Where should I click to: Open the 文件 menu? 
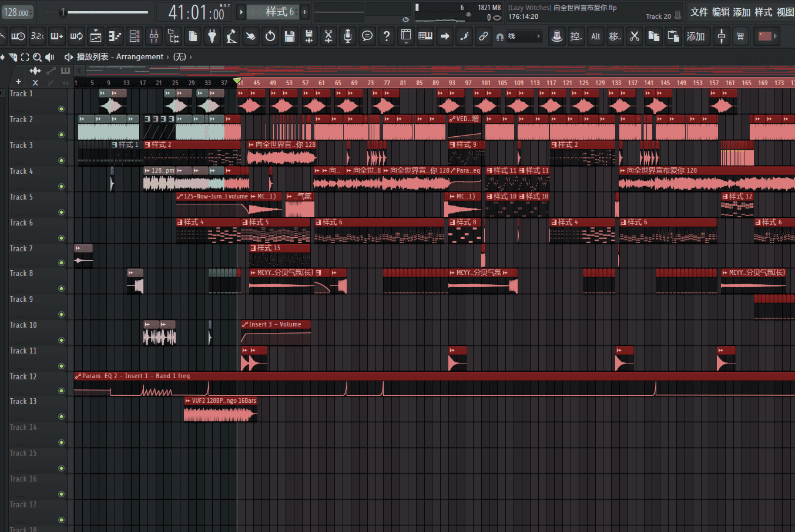[699, 12]
